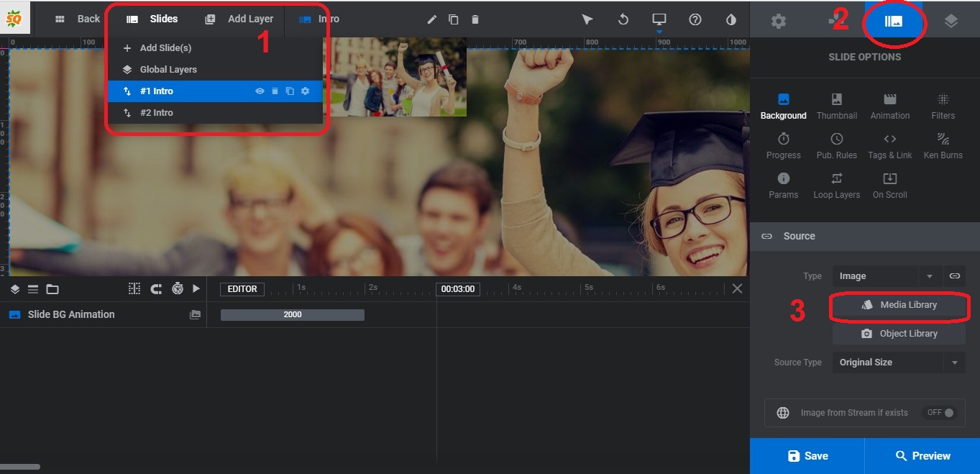
Task: Open the module general settings gear tab
Action: [x=779, y=21]
